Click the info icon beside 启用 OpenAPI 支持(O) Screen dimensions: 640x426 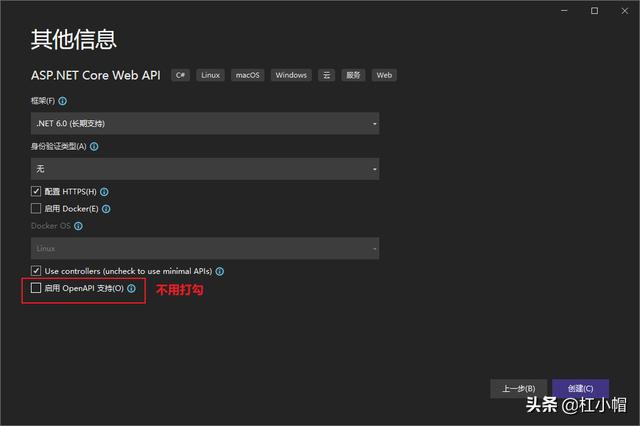point(131,288)
